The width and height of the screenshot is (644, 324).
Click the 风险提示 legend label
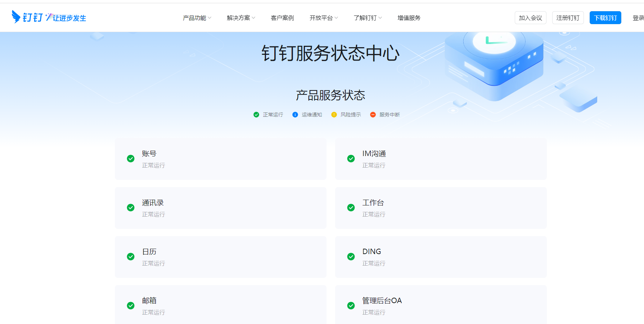coord(351,115)
